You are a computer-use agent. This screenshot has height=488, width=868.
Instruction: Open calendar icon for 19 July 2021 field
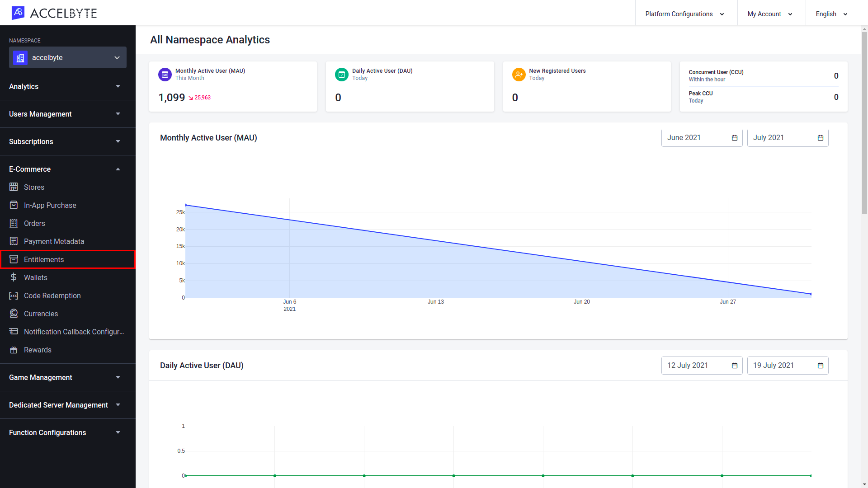coord(821,366)
